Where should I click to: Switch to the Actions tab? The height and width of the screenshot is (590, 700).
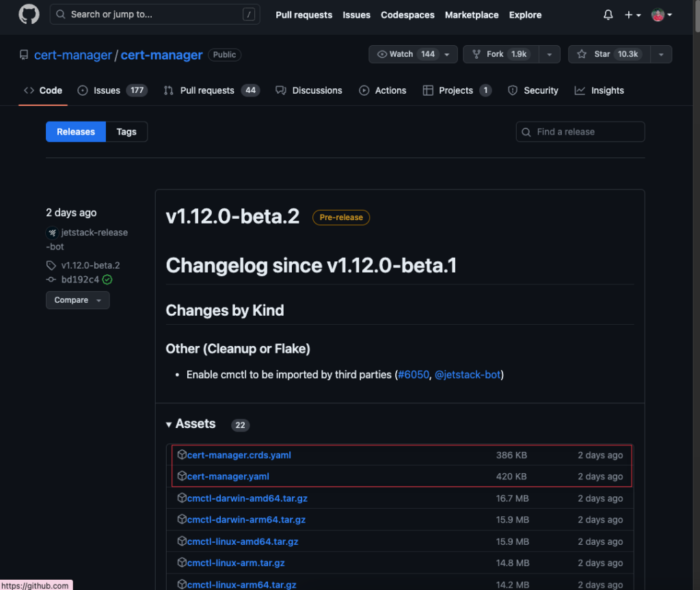point(383,90)
